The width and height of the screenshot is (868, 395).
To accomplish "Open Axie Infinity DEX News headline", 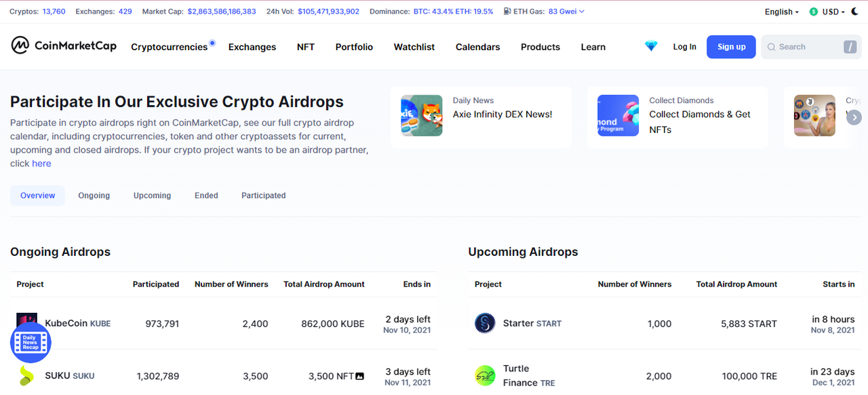I will pyautogui.click(x=502, y=114).
